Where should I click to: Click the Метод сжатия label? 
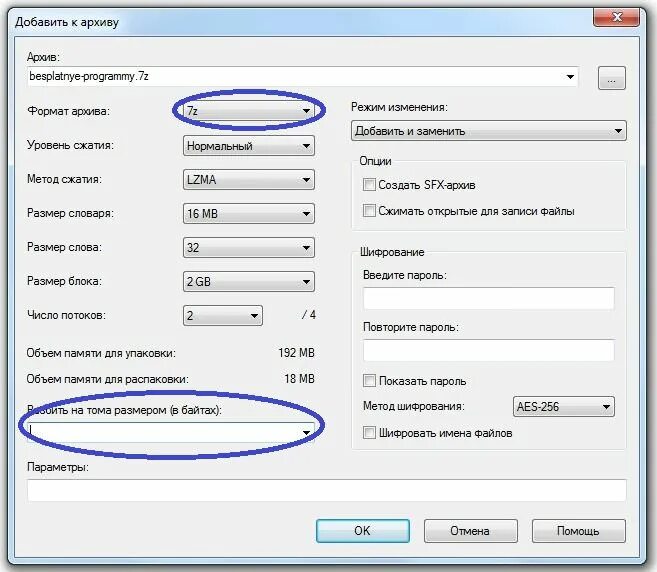(65, 179)
